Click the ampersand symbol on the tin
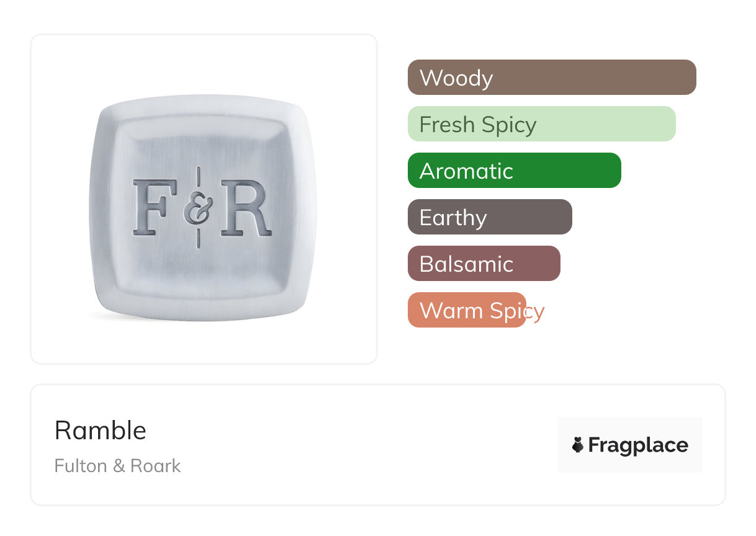Image resolution: width=756 pixels, height=536 pixels. tap(198, 208)
